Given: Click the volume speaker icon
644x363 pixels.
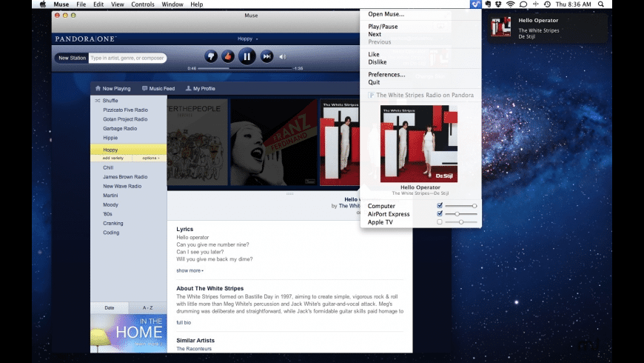Looking at the screenshot, I should pos(283,57).
